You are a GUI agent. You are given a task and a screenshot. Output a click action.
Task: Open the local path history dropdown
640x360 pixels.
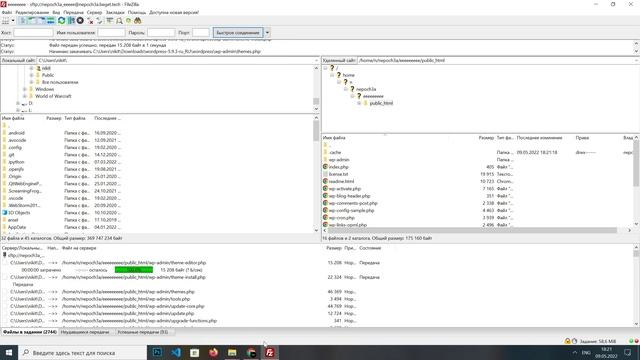(316, 60)
